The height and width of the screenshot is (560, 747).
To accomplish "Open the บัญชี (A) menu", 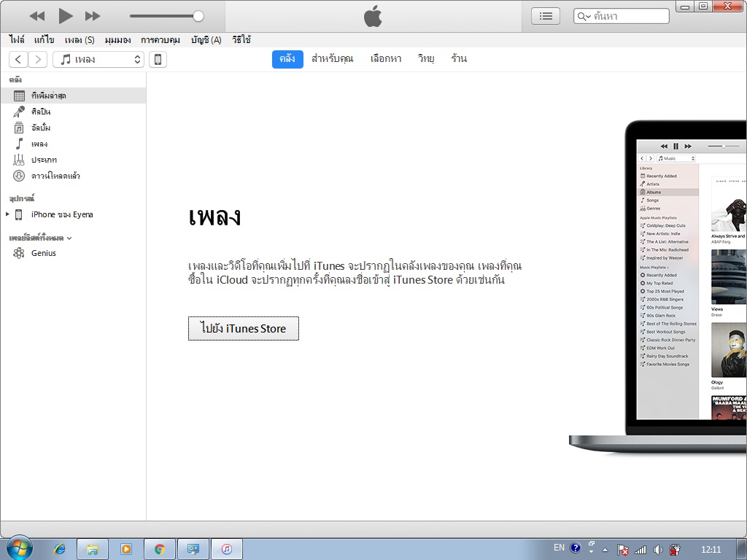I will [x=206, y=40].
